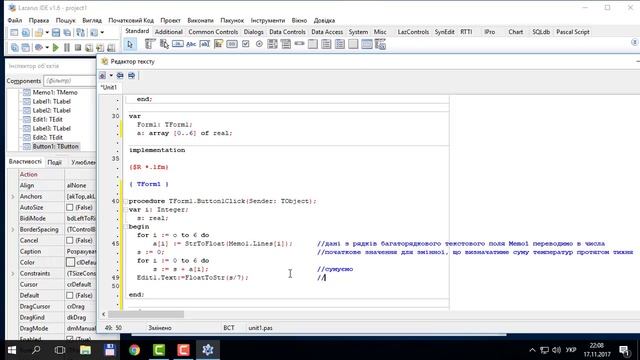Expand the Anchors property
Screen dimensions: 640x360
[x=13, y=196]
